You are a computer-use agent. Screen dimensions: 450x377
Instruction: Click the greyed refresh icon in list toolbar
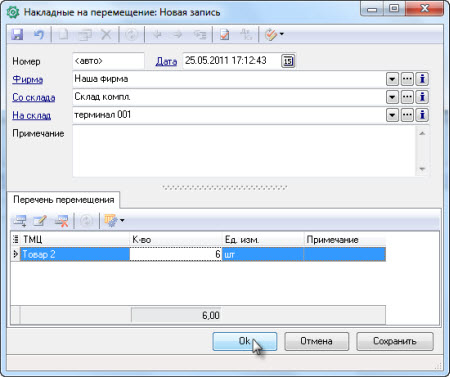[87, 221]
